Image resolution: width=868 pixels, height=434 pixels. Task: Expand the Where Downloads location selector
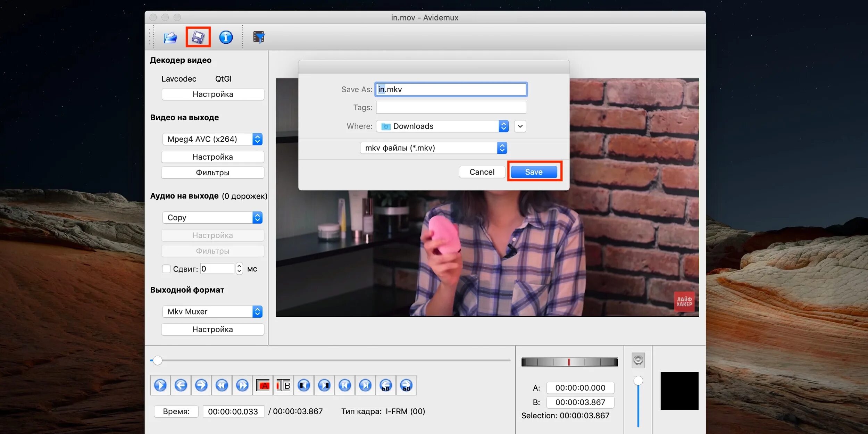click(519, 126)
